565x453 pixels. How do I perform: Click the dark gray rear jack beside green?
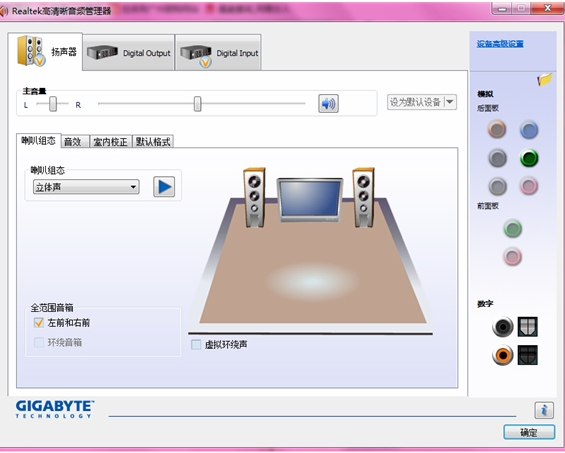coord(497,158)
